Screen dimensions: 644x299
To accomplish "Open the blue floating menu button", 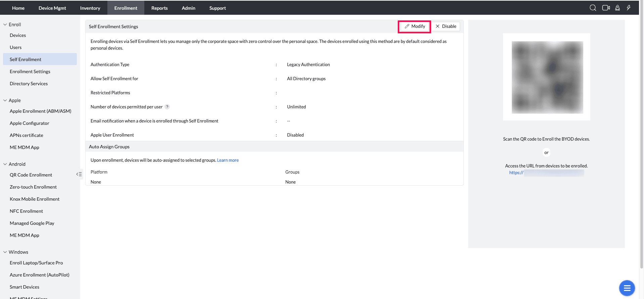I will 627,288.
